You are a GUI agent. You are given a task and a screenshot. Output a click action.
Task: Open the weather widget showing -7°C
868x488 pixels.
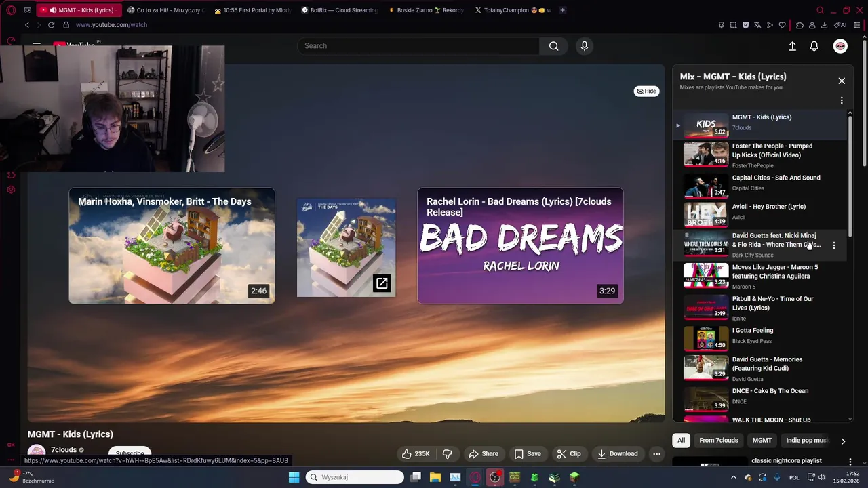tap(32, 477)
